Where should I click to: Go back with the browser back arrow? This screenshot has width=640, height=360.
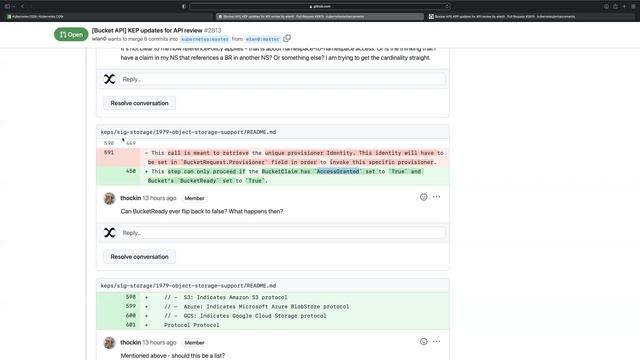(22, 6)
